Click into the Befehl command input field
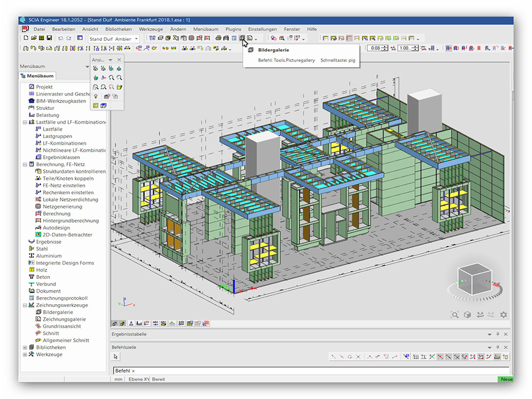532x399 pixels. 310,370
